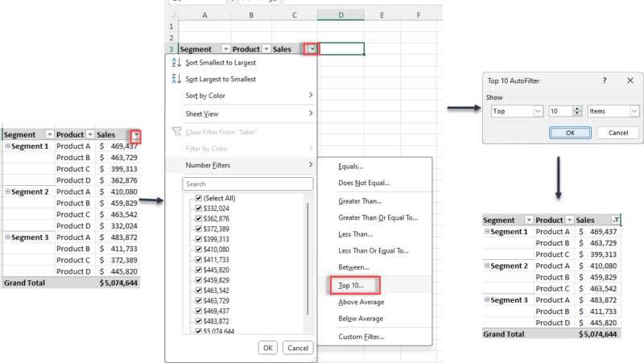Screen dimensions: 644x363
Task: Uncheck the $483,872 checkbox
Action: tap(199, 321)
